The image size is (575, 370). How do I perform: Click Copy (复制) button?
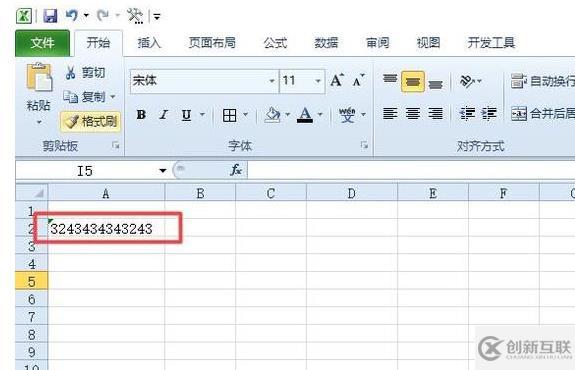coord(84,97)
